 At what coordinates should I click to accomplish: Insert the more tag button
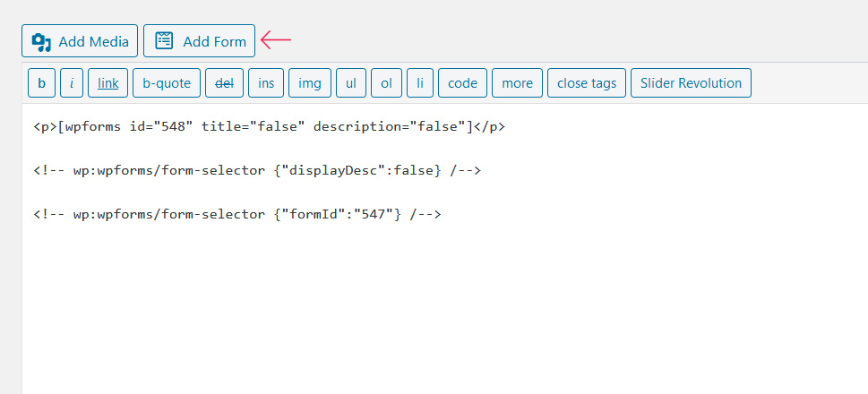[x=518, y=83]
